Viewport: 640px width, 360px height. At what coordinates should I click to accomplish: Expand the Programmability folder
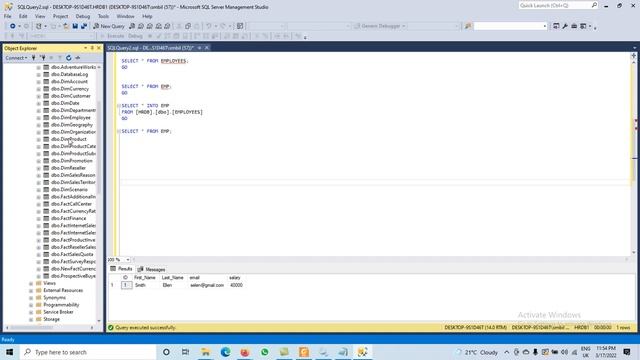coord(31,305)
